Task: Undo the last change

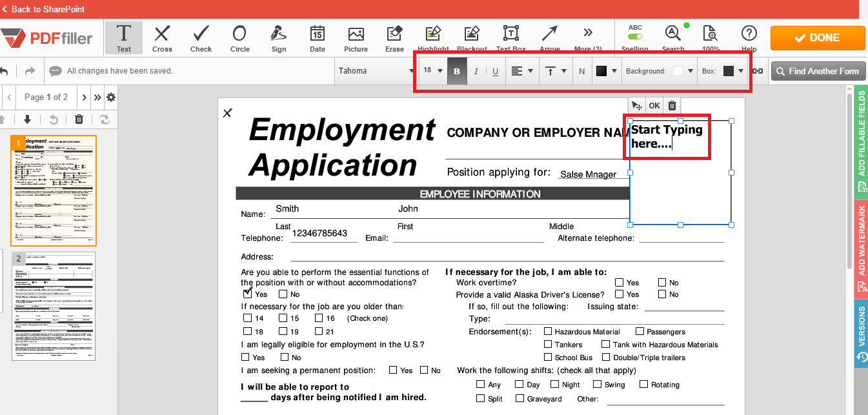Action: (x=4, y=71)
